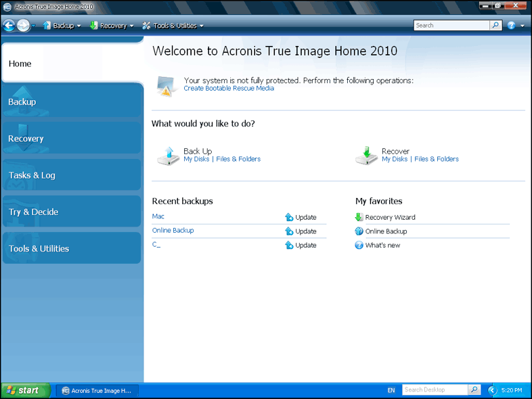
Task: Click the Tools & Utilities toolbar icon
Action: click(x=146, y=26)
